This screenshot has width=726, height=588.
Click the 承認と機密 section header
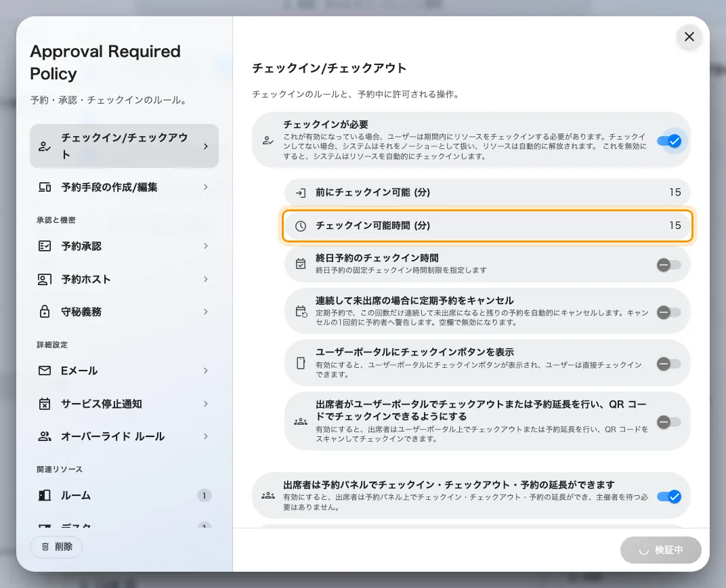tap(56, 220)
